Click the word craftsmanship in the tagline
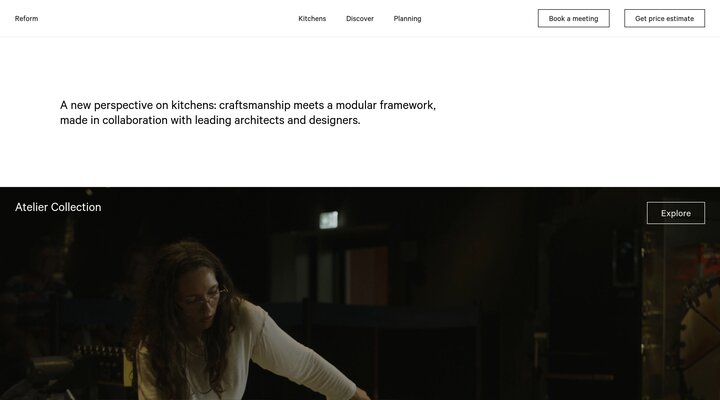Image resolution: width=720 pixels, height=400 pixels. pyautogui.click(x=255, y=105)
